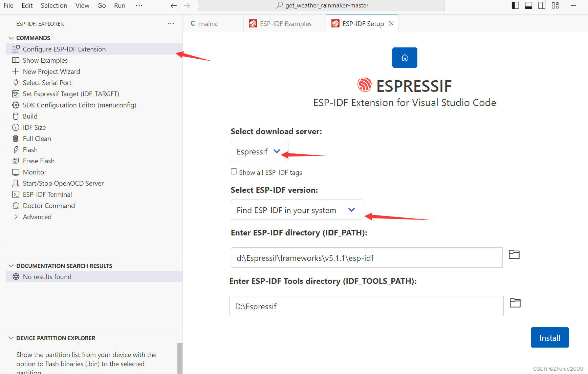
Task: Click the Full Clean trash icon
Action: 16,139
